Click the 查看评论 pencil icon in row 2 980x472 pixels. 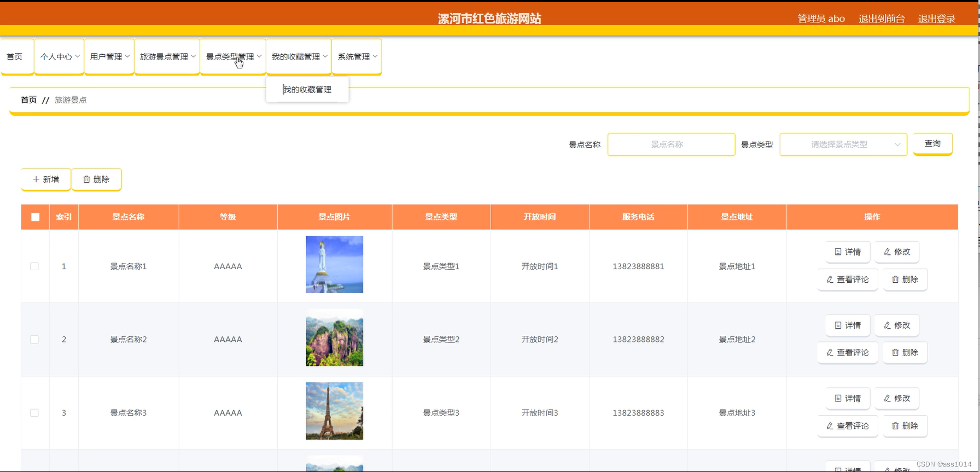(x=830, y=353)
